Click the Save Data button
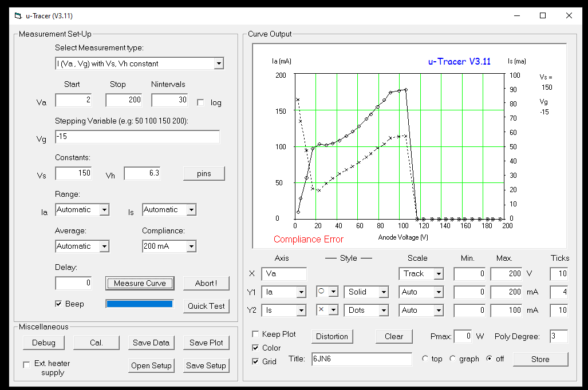The width and height of the screenshot is (588, 390). 151,343
